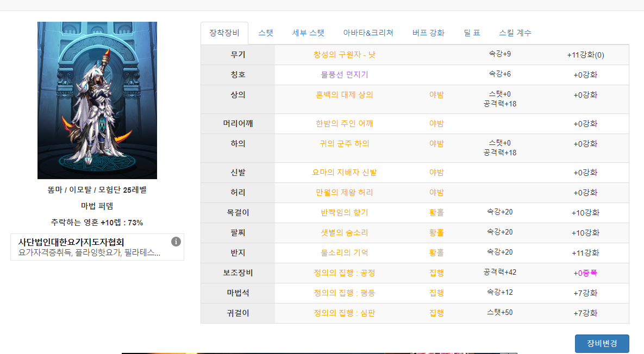Click the 허리 row label

click(x=238, y=192)
